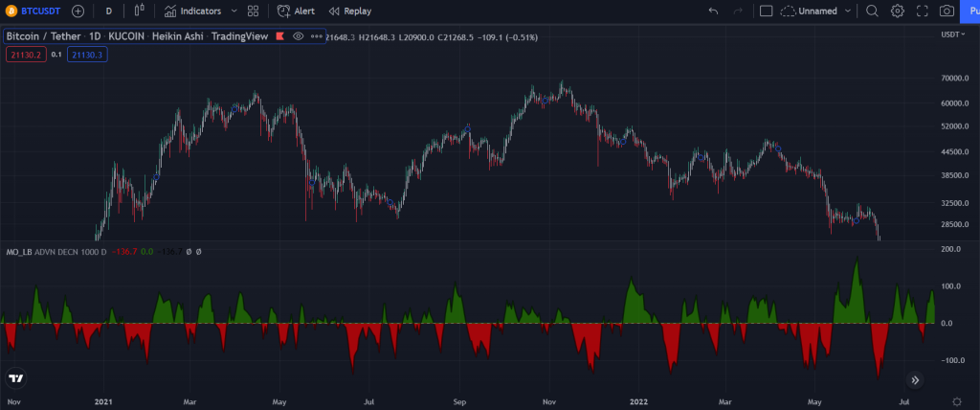Click the red -136.7 indicator value

[124, 252]
